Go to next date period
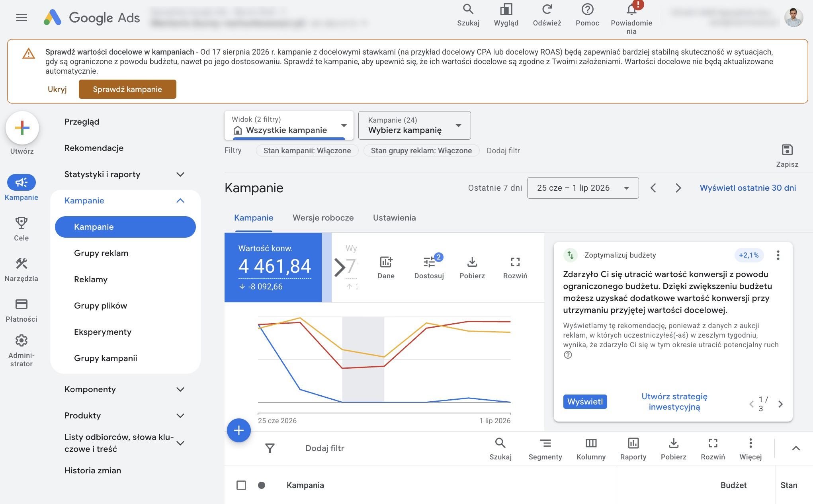813x504 pixels. tap(678, 188)
